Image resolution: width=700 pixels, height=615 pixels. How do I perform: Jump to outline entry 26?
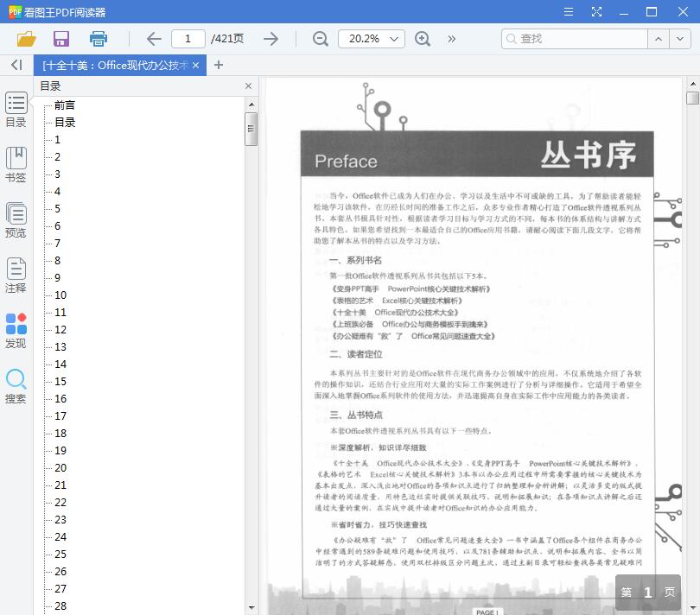60,572
